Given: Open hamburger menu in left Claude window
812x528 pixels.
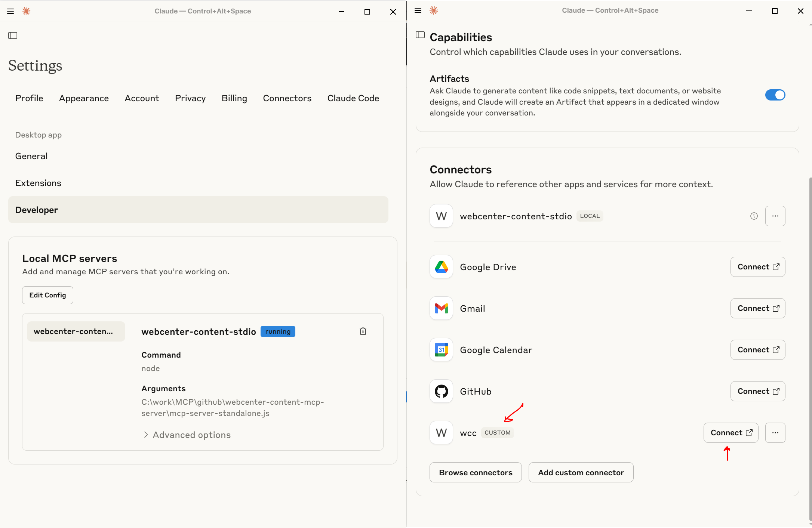Looking at the screenshot, I should tap(10, 11).
